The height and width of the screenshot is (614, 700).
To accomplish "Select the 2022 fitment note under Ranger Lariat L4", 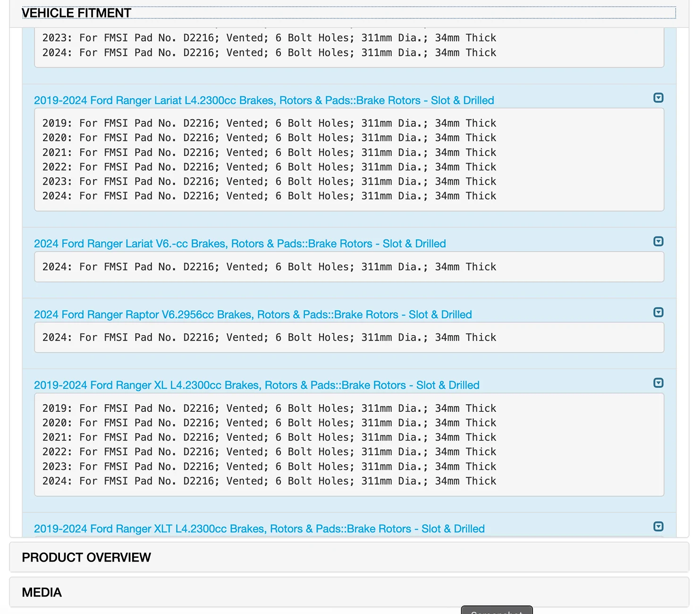I will coord(270,167).
